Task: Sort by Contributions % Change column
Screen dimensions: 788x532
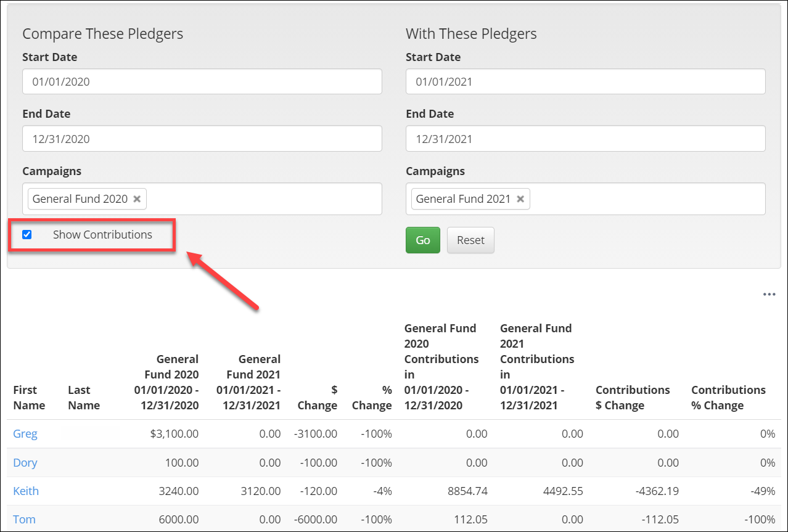Action: (728, 398)
